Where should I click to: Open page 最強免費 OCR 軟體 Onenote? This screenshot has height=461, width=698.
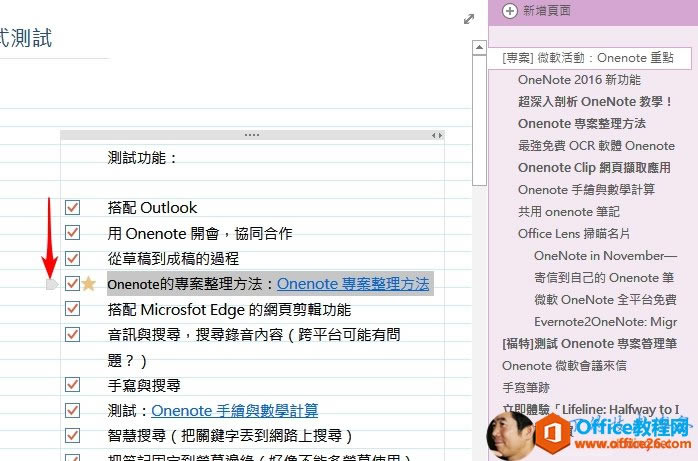click(597, 146)
